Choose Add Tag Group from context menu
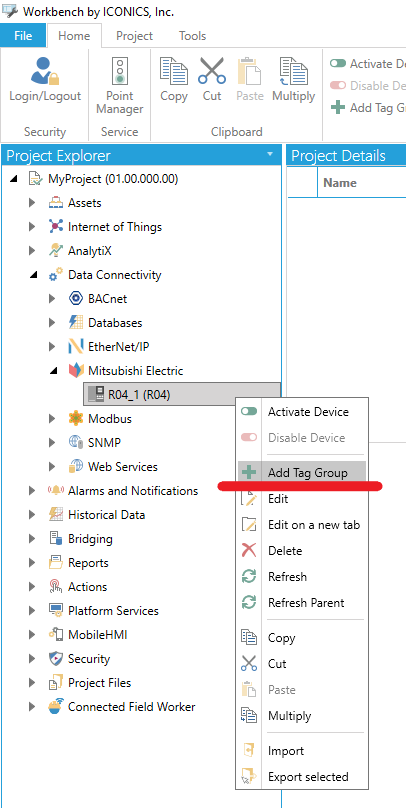Viewport: 406px width, 808px height. click(x=302, y=473)
